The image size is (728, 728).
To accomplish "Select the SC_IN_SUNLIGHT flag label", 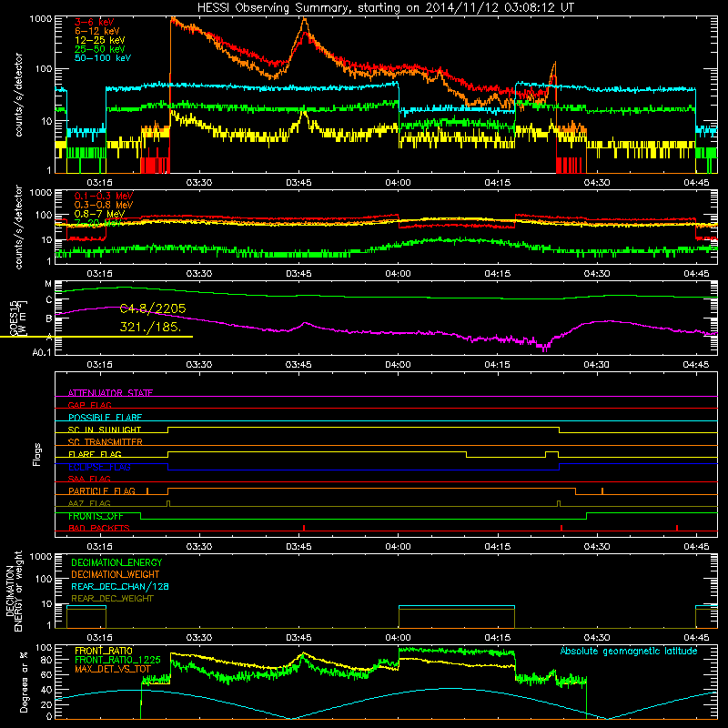I will coord(105,430).
